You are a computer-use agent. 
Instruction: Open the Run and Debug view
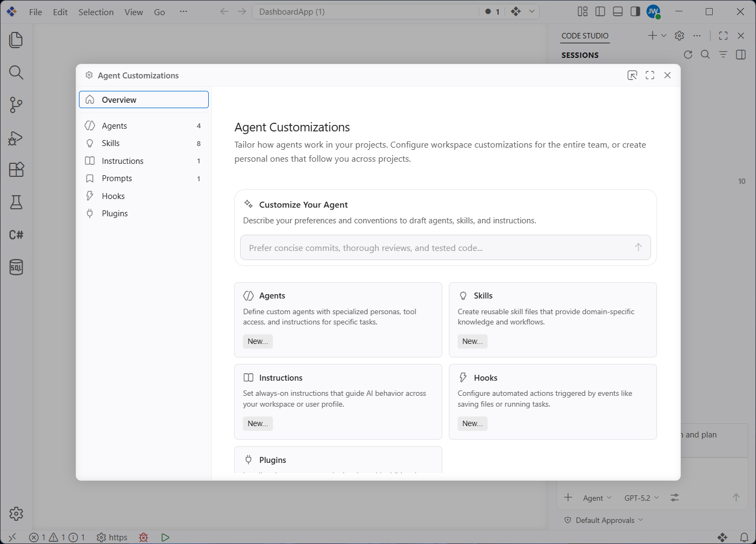(x=16, y=137)
